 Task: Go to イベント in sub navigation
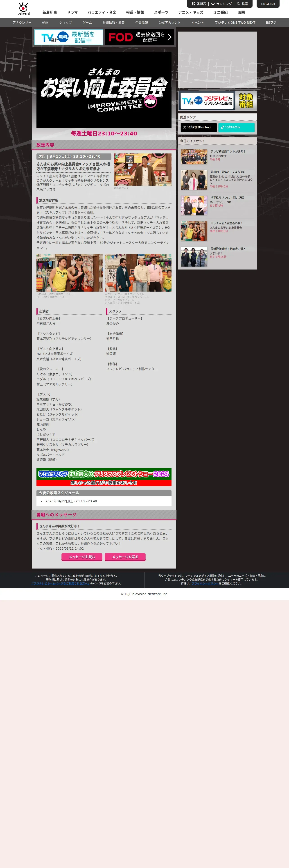coord(198,23)
